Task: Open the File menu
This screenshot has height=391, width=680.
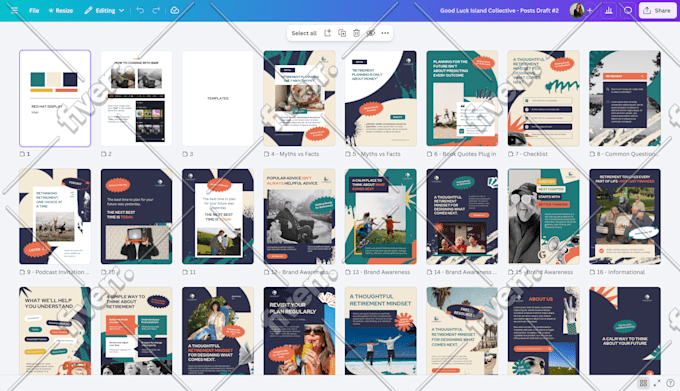Action: [x=34, y=10]
